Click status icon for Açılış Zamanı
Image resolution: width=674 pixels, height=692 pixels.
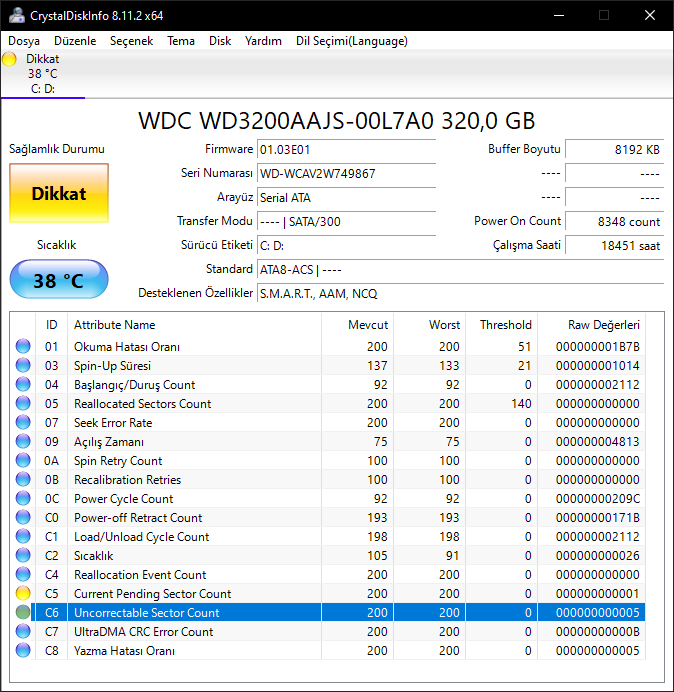tap(23, 441)
